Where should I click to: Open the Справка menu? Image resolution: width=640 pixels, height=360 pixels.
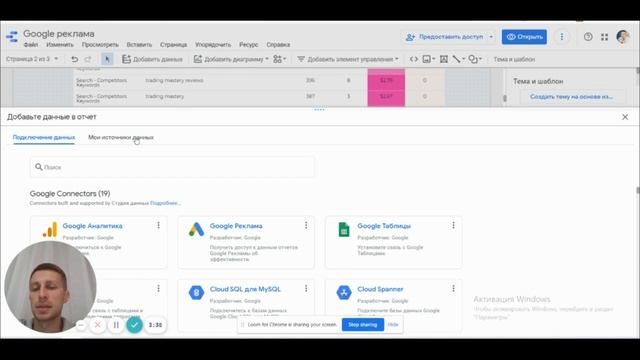point(278,44)
